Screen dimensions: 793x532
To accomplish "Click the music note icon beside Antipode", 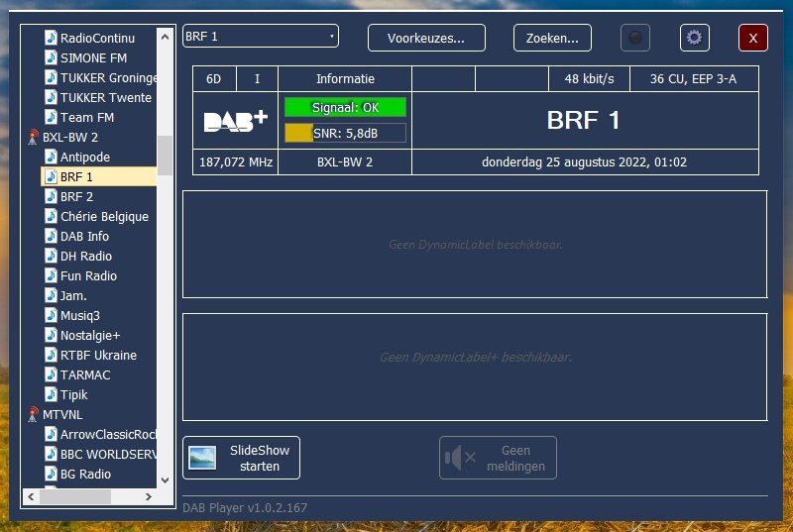I will click(51, 157).
